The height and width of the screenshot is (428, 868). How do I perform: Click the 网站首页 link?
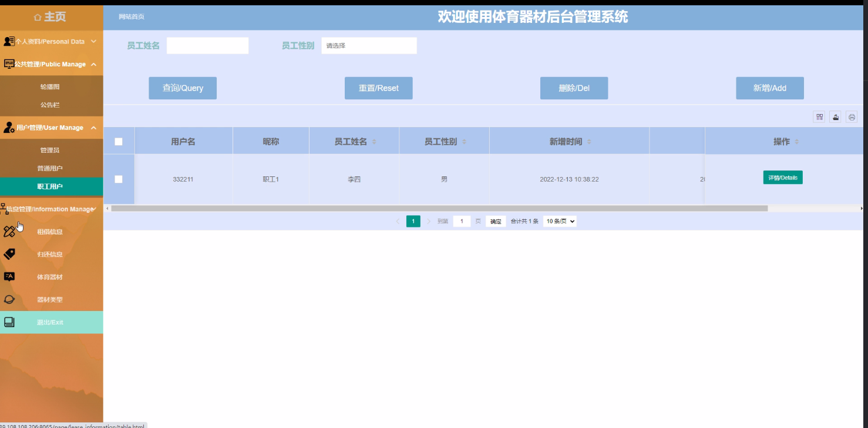(132, 17)
